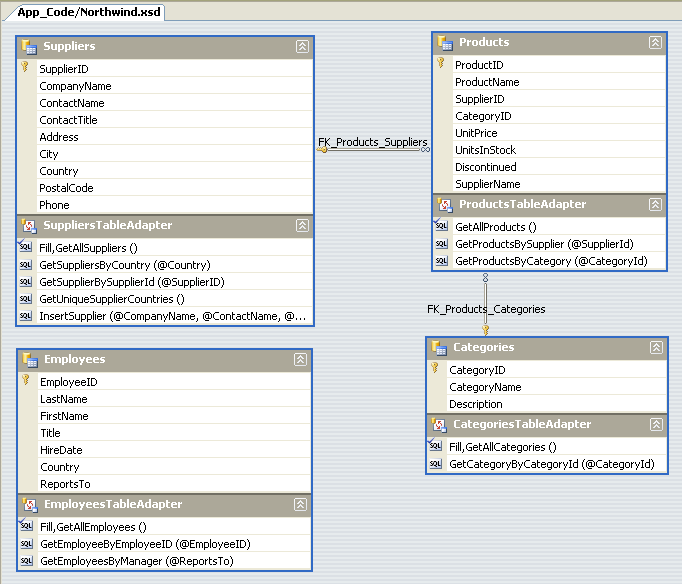
Task: Collapse the Products table columns
Action: [x=655, y=42]
